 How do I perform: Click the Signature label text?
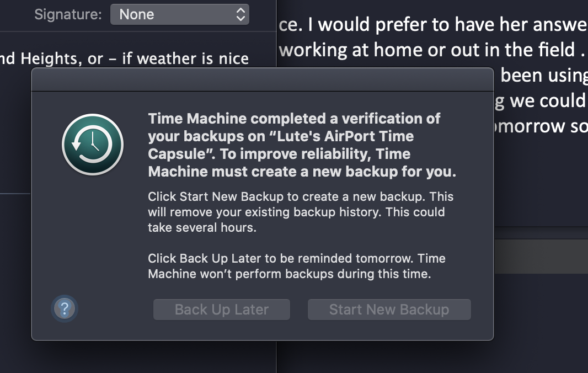click(x=68, y=14)
